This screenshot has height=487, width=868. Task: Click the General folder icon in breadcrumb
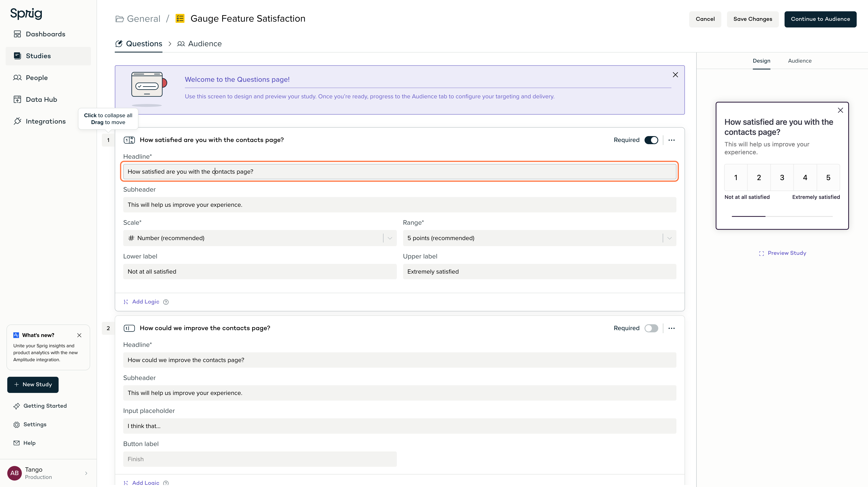click(x=120, y=19)
